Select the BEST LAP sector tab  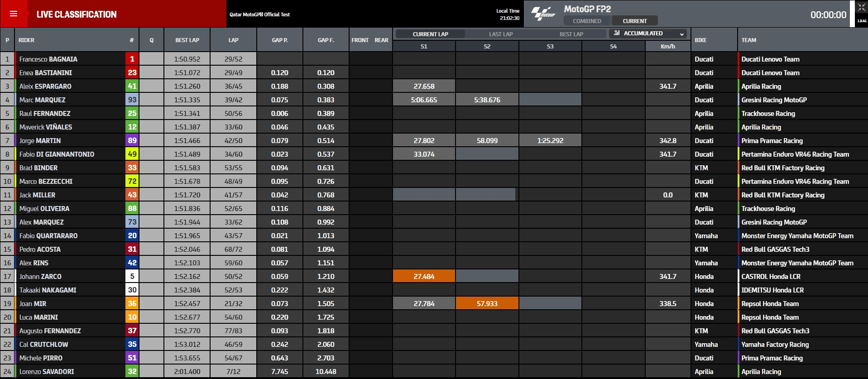[x=571, y=34]
